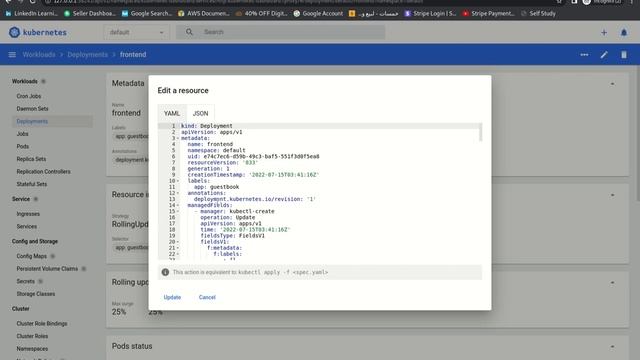Open Services in sidebar
The image size is (640, 360).
tap(27, 227)
